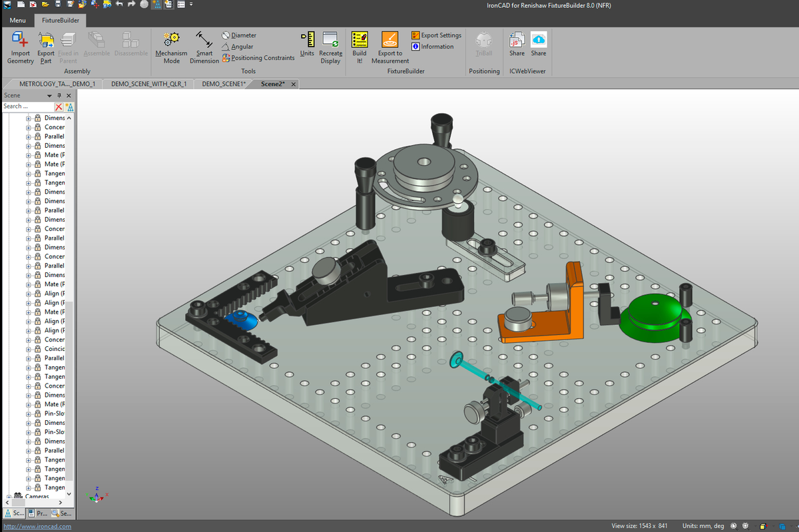Select the FixtureBuilder ribbon tab
The width and height of the screenshot is (799, 532).
(60, 20)
